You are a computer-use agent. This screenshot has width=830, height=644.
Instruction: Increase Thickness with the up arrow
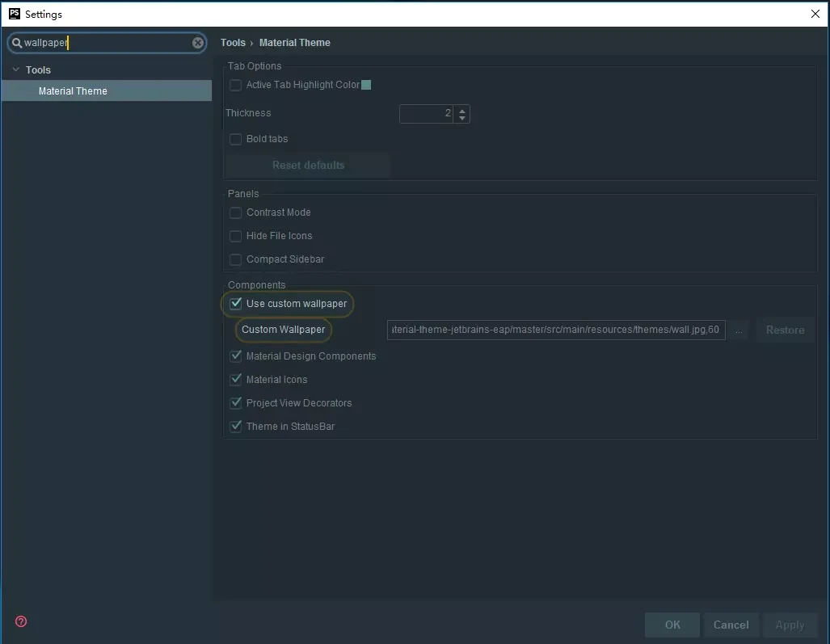[x=461, y=109]
